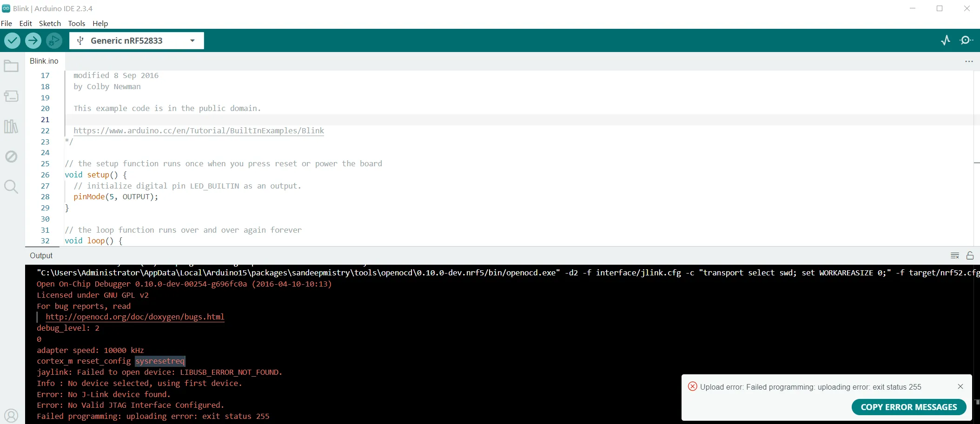Click line number 28 in gutter

click(45, 197)
